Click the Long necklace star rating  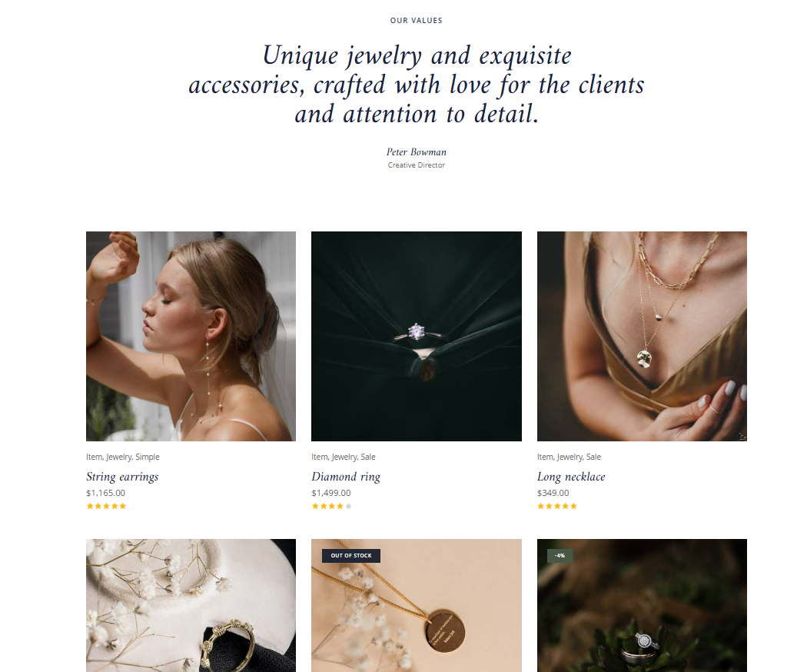557,506
